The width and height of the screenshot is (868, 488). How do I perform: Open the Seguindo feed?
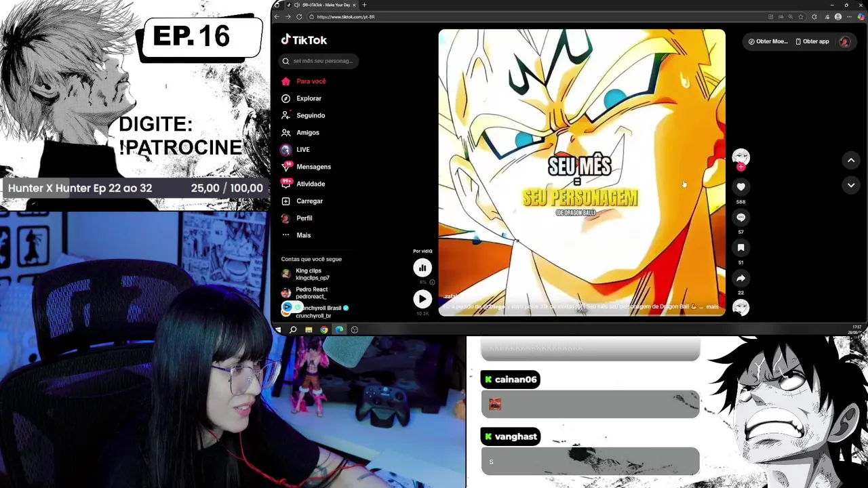[311, 115]
